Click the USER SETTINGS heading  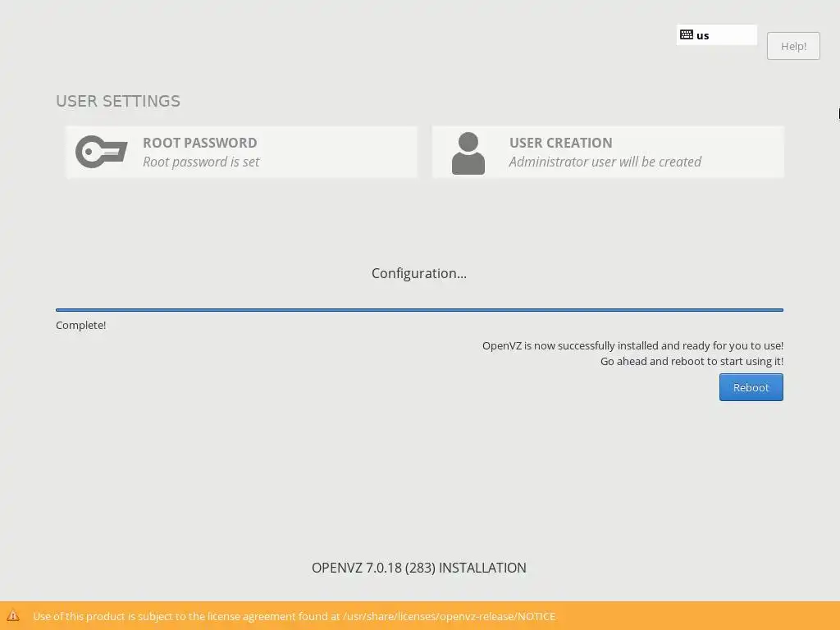[x=118, y=101]
